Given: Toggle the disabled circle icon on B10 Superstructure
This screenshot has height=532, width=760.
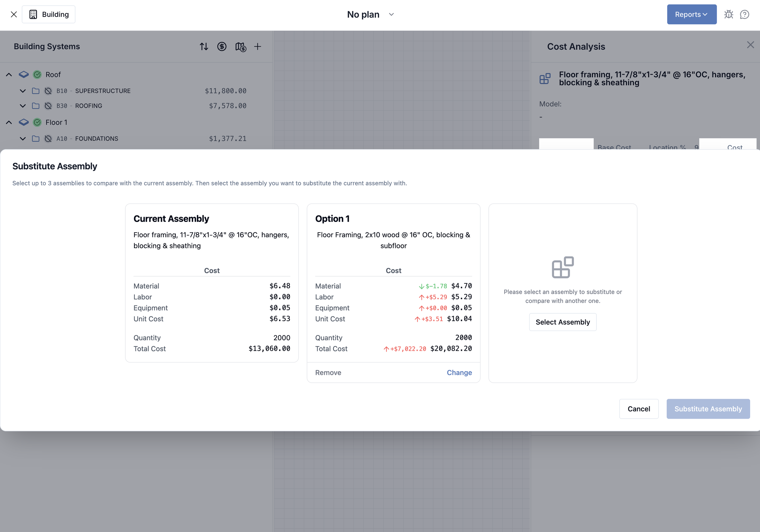Looking at the screenshot, I should click(x=48, y=91).
